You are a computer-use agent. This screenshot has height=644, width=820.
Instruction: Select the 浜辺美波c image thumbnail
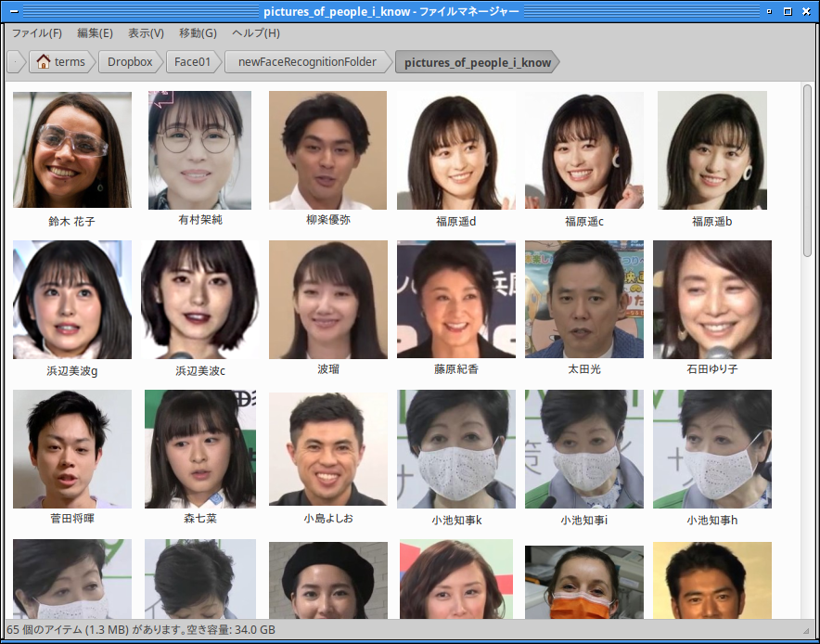[x=199, y=300]
